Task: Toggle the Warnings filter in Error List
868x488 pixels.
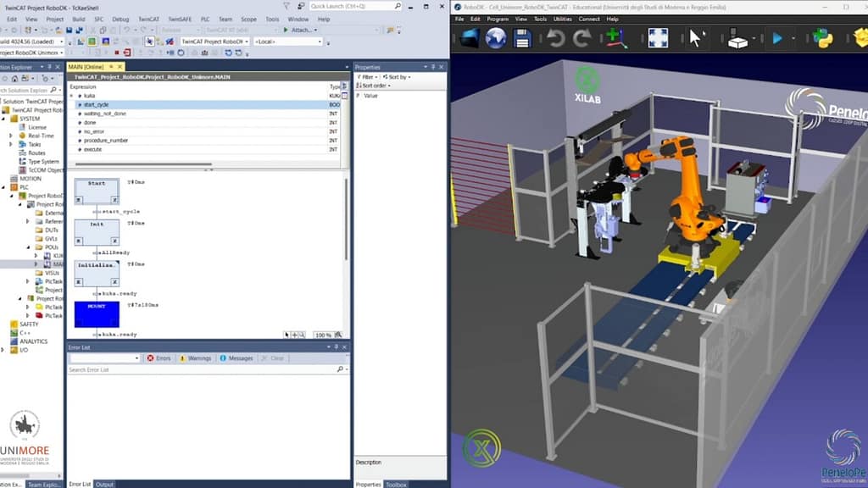Action: [195, 358]
